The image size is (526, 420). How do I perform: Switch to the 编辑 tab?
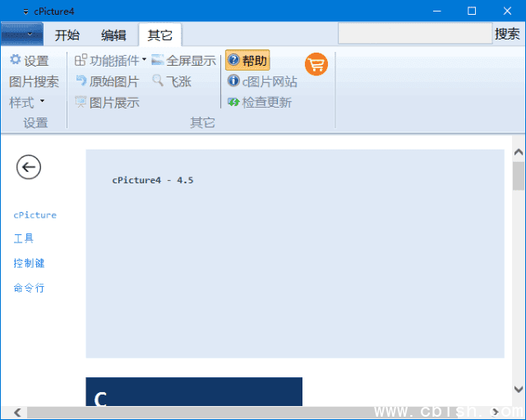click(x=113, y=35)
